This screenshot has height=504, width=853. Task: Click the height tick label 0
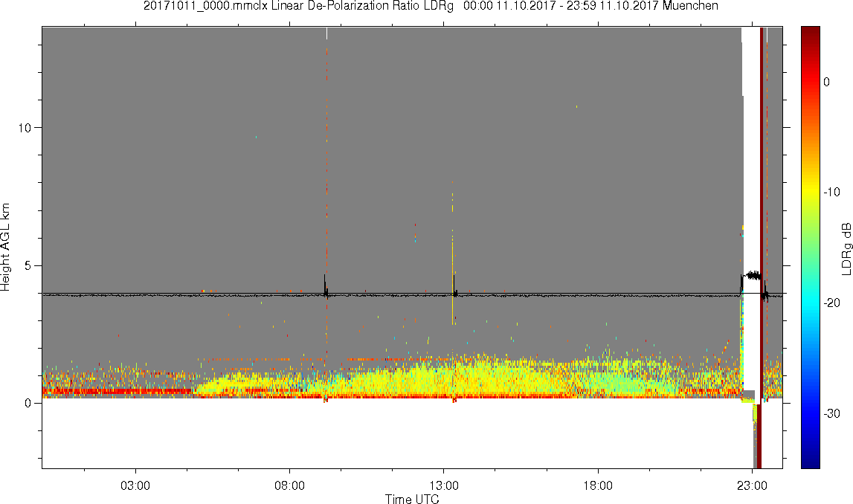pyautogui.click(x=28, y=404)
